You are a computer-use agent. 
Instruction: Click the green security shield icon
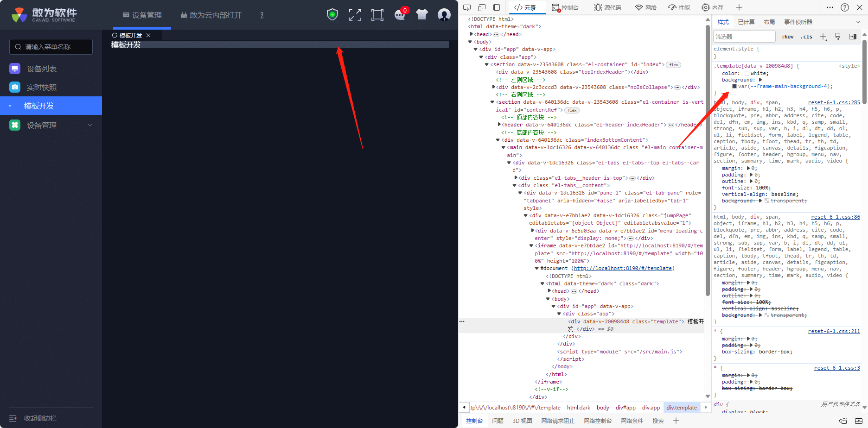click(x=332, y=15)
